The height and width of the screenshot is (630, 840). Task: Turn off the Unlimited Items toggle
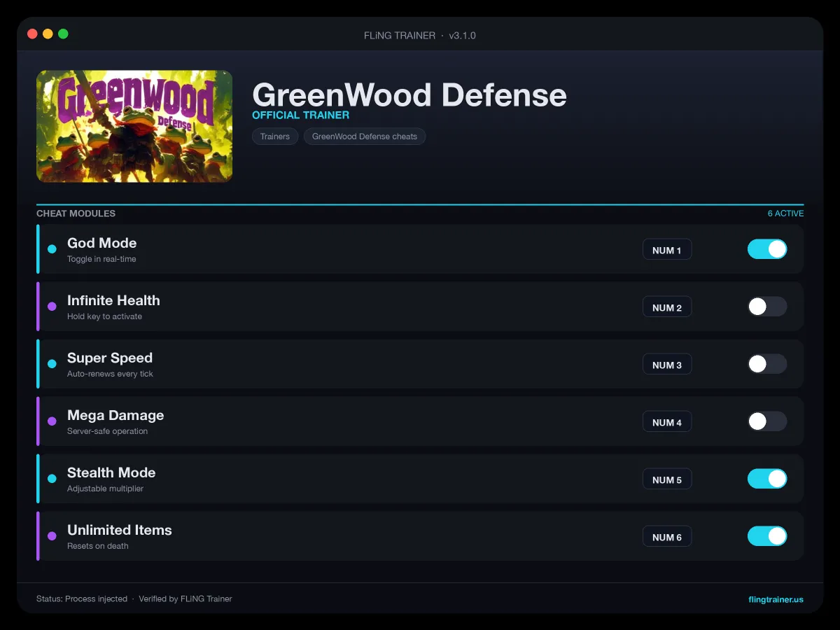pos(767,536)
